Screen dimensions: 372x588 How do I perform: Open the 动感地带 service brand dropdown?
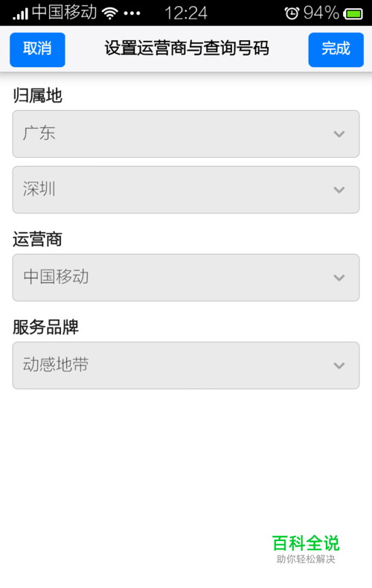pos(186,365)
